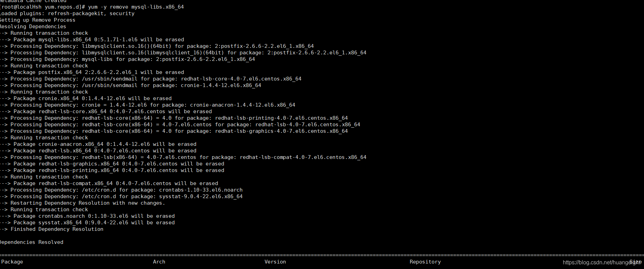Click 'Package cronie-anacron.x86_64' erased line

98,144
